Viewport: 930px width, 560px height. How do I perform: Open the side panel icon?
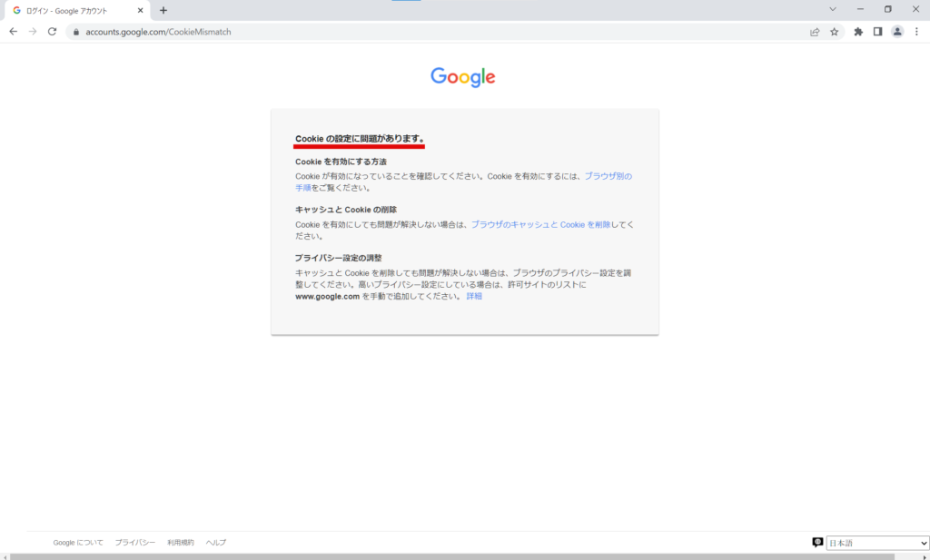tap(877, 31)
